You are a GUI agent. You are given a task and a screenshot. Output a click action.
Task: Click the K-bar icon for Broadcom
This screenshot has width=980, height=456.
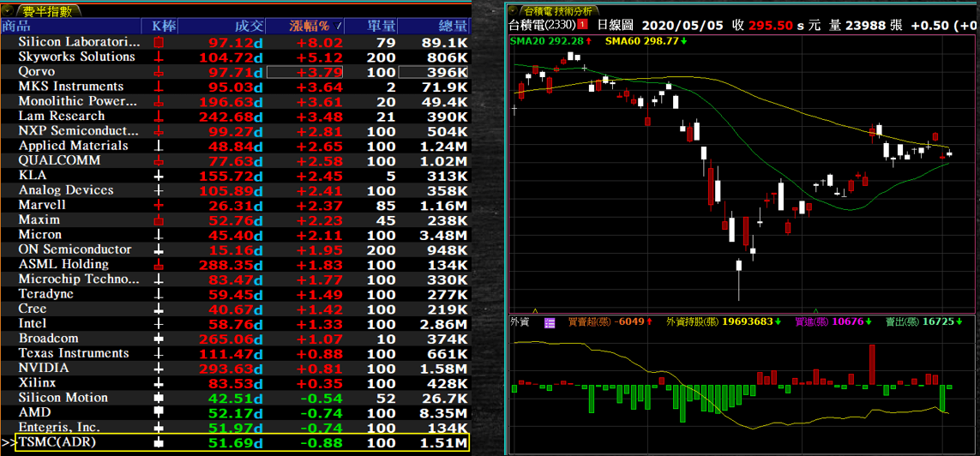[159, 339]
